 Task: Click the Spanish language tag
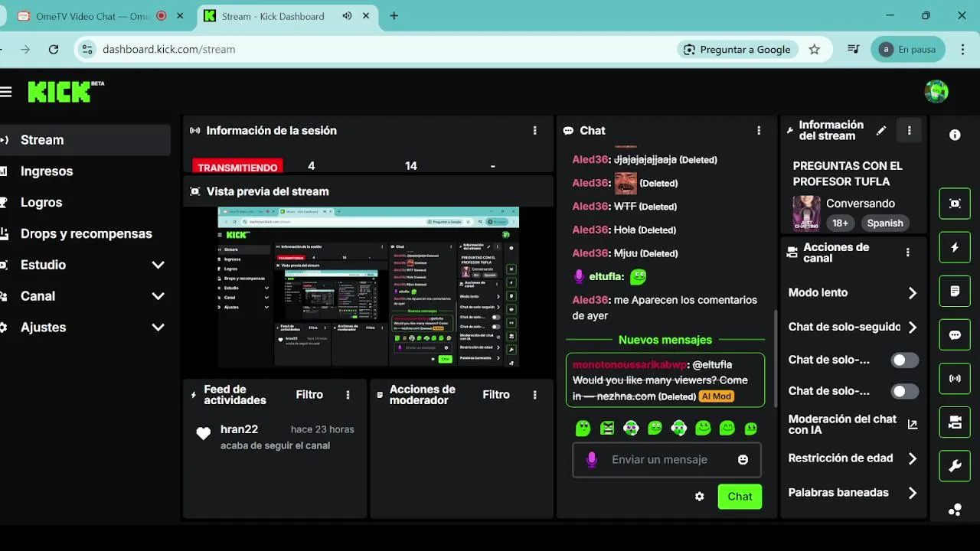885,223
